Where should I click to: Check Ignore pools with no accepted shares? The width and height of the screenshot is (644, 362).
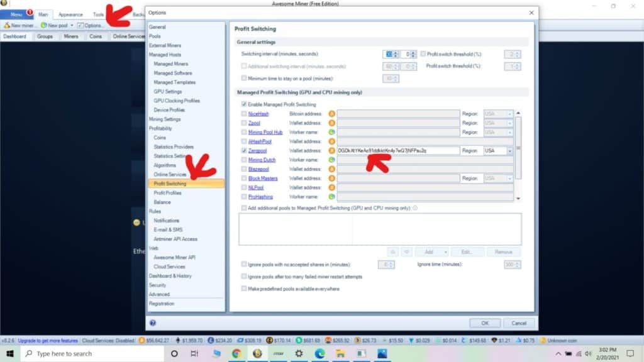coord(244,265)
